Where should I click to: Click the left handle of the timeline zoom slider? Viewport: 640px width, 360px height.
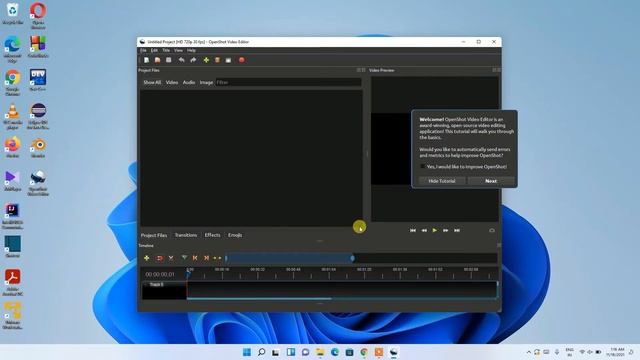pos(226,258)
